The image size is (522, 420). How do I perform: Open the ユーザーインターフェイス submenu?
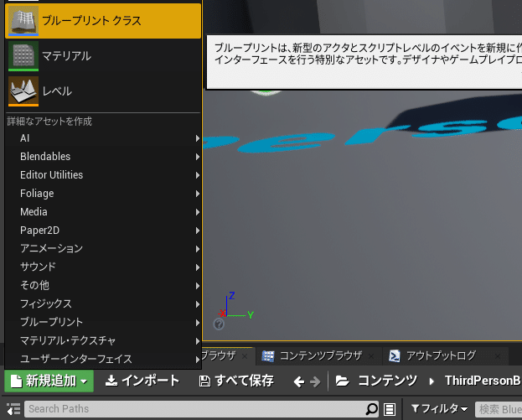[x=103, y=359]
